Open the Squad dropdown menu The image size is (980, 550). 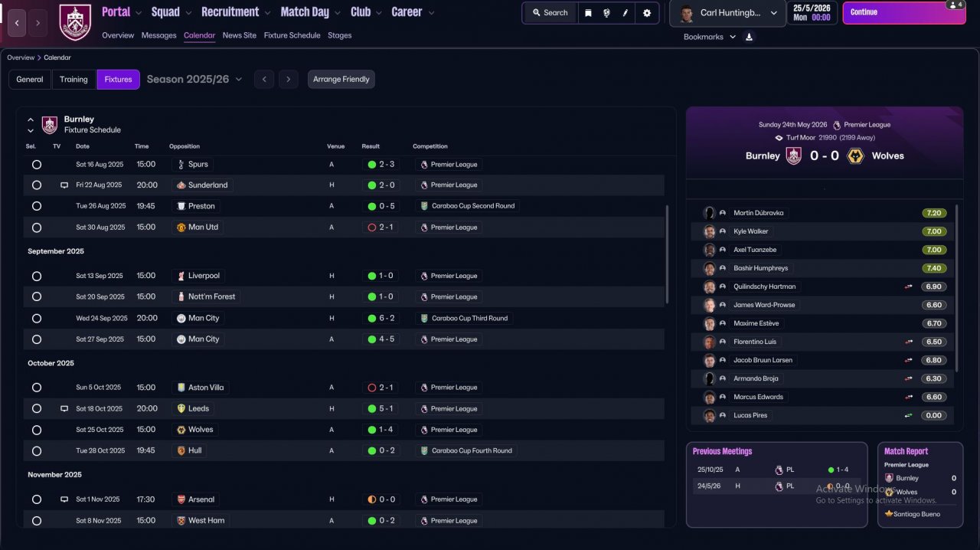coord(171,12)
